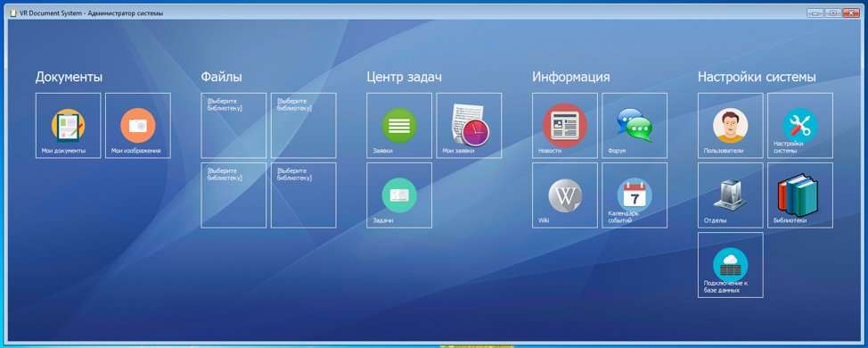Open the Новости newspaper tile
Screen dimensions: 868x348
565,126
